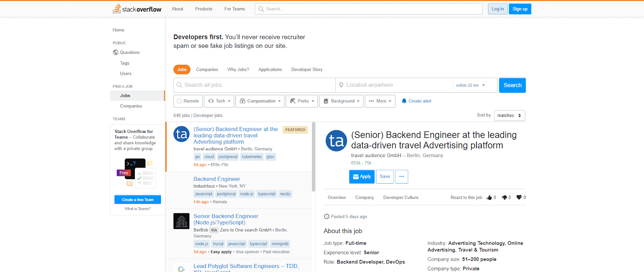This screenshot has height=272, width=644.
Task: Open Senior Backend Engineer (Node.js/TypeScript) listing
Action: 226,219
